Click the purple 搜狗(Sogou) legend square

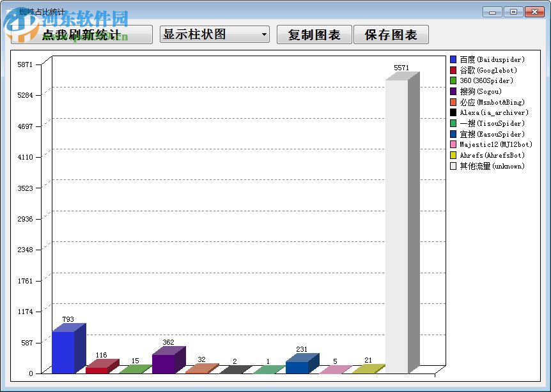pos(452,91)
